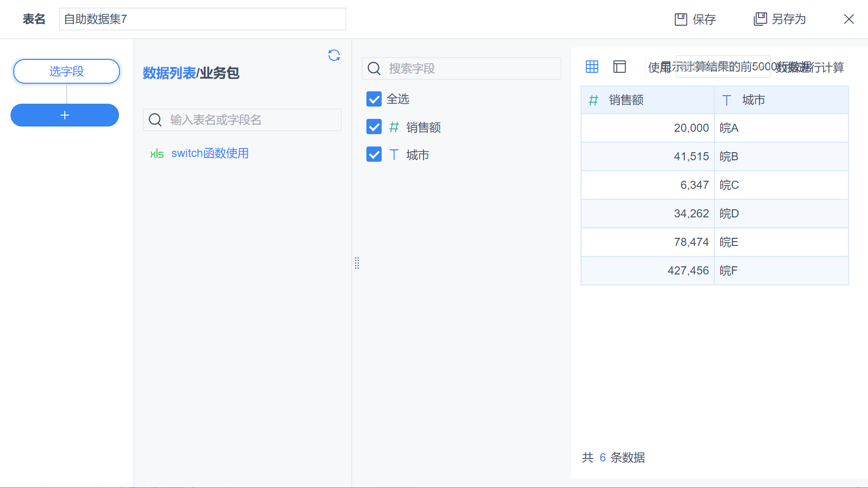Select the 选字段 step
Viewport: 868px width, 488px height.
[67, 71]
